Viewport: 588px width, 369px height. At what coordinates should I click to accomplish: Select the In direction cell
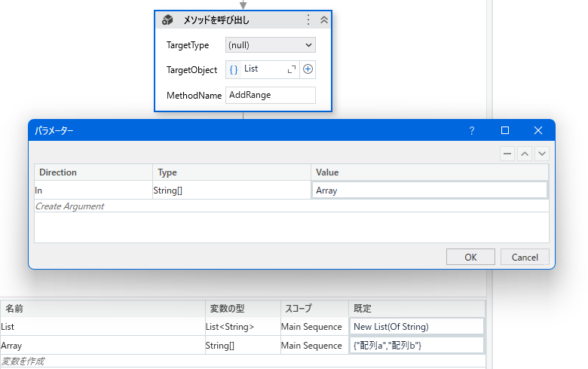coord(93,191)
